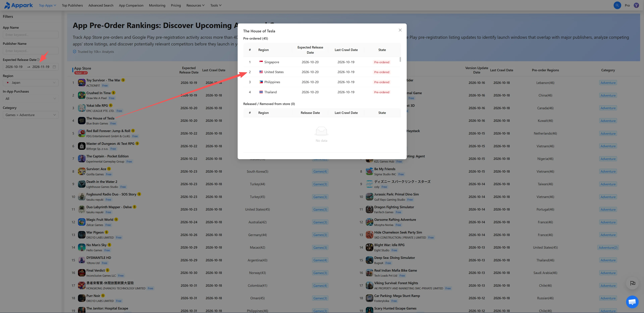Expand the Top Apps menu

(47, 5)
